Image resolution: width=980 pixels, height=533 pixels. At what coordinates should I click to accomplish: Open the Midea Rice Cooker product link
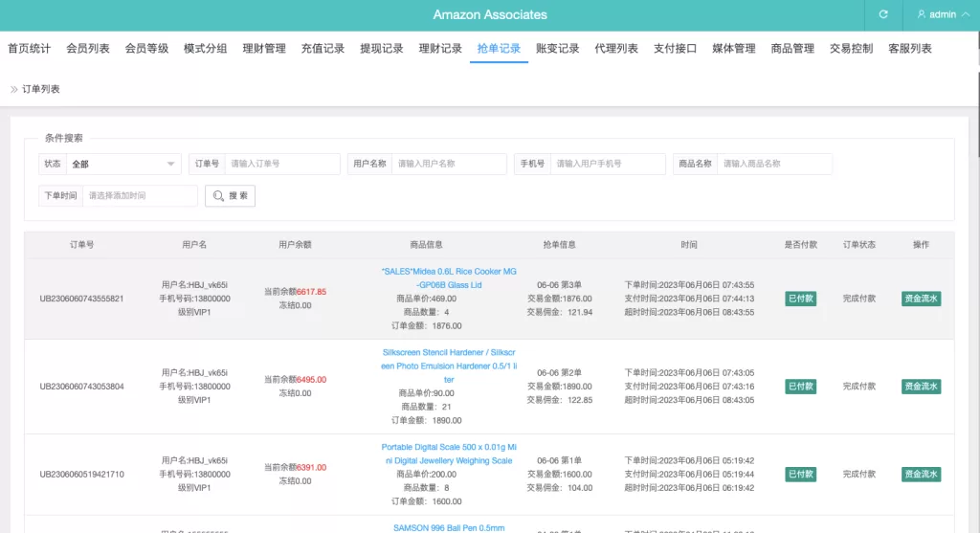click(x=449, y=278)
